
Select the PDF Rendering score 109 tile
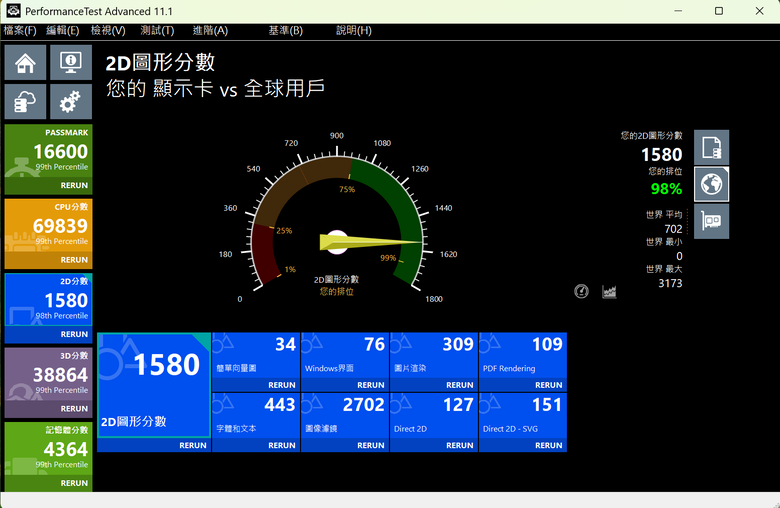523,356
